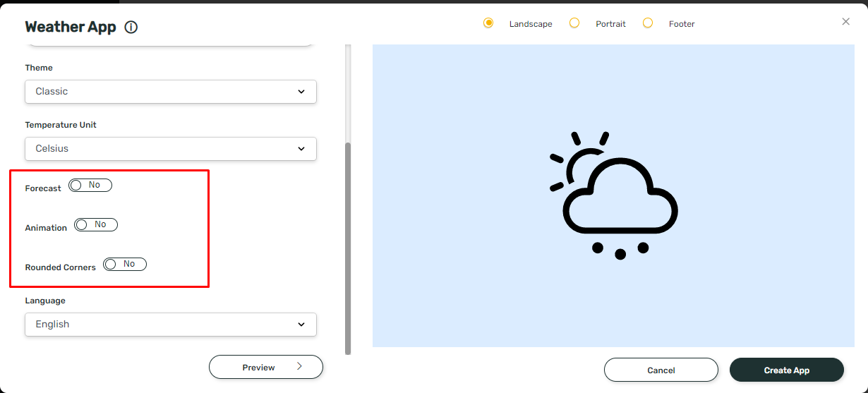868x393 pixels.
Task: Click the Portrait label text
Action: tap(610, 24)
